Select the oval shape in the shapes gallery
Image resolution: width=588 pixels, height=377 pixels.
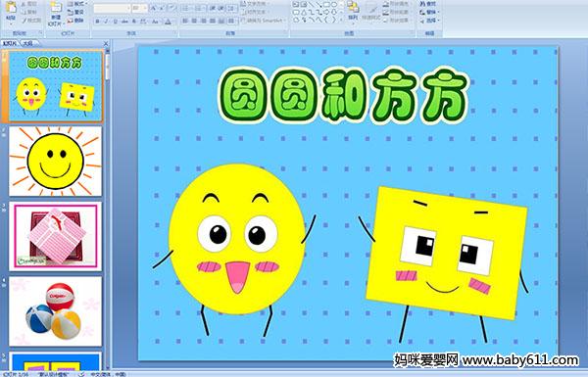[334, 5]
